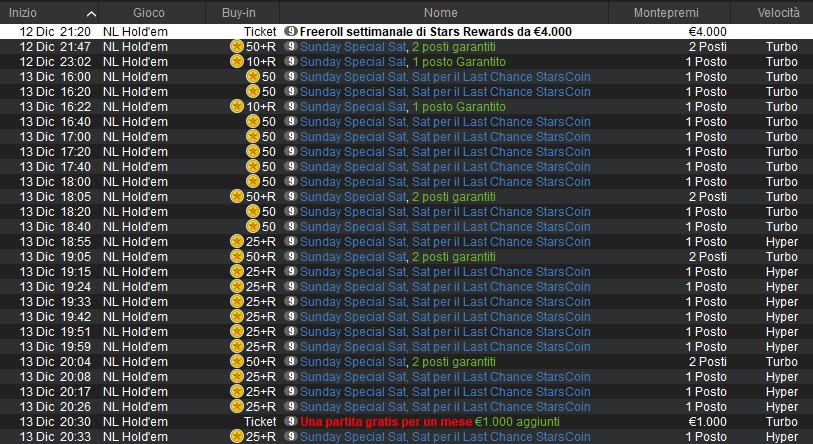Select the tournament name in the 13 Dic 17:40 row

tap(445, 167)
